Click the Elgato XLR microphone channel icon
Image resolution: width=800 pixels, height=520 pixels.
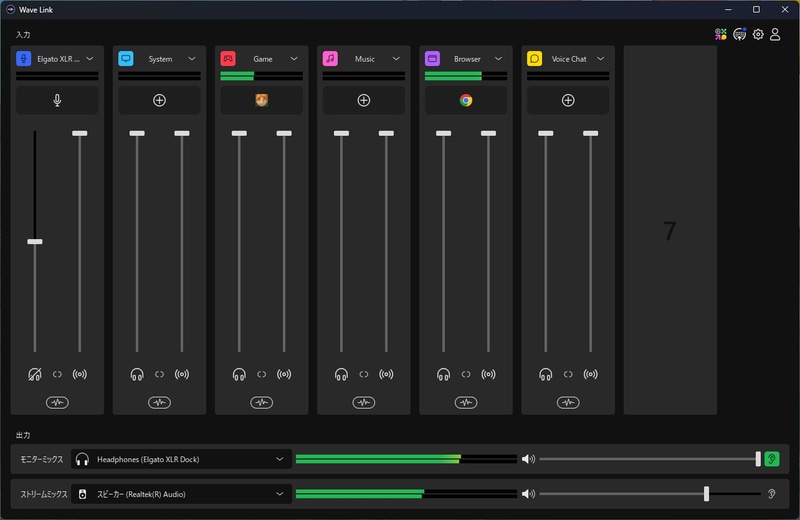click(23, 59)
